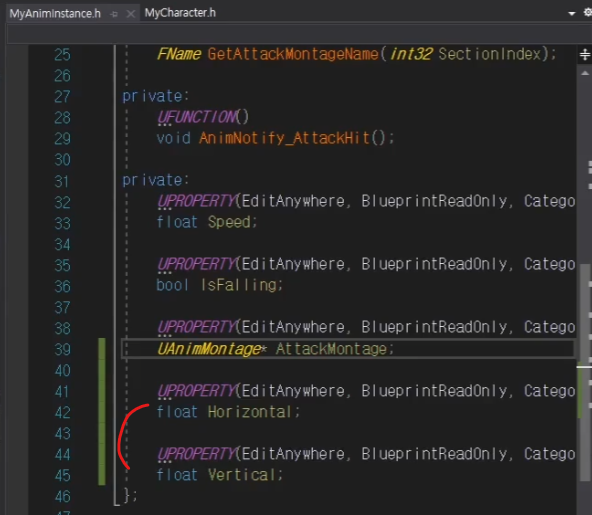Image resolution: width=592 pixels, height=515 pixels.
Task: Switch to the MyCharacter.h tab
Action: click(x=180, y=13)
